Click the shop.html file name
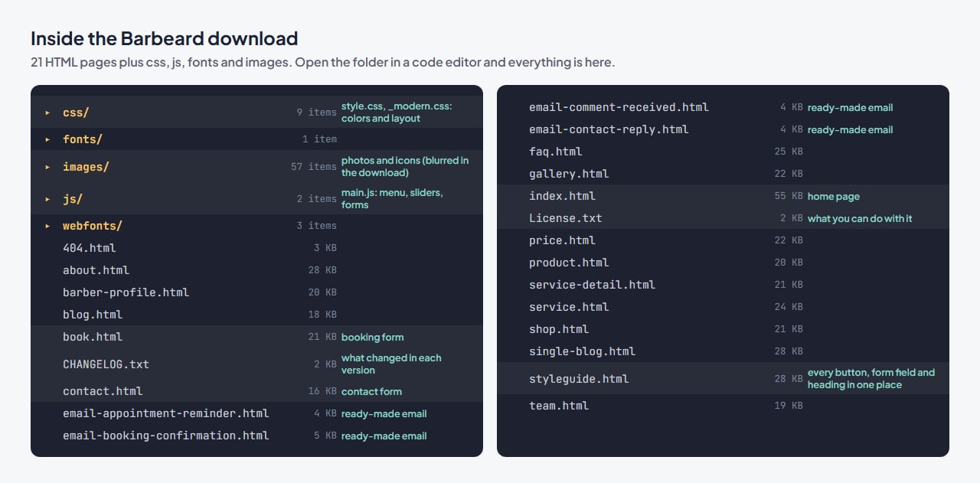The width and height of the screenshot is (980, 483). [x=559, y=329]
